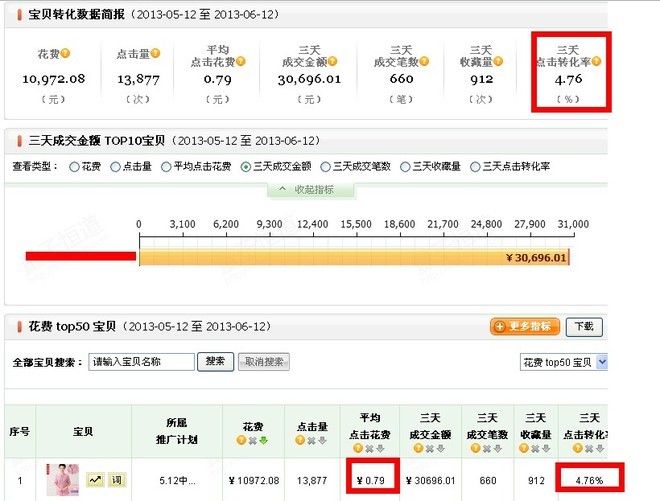Screen dimensions: 660x501
Task: Sort table by 花费 using green arrow
Action: point(263,441)
